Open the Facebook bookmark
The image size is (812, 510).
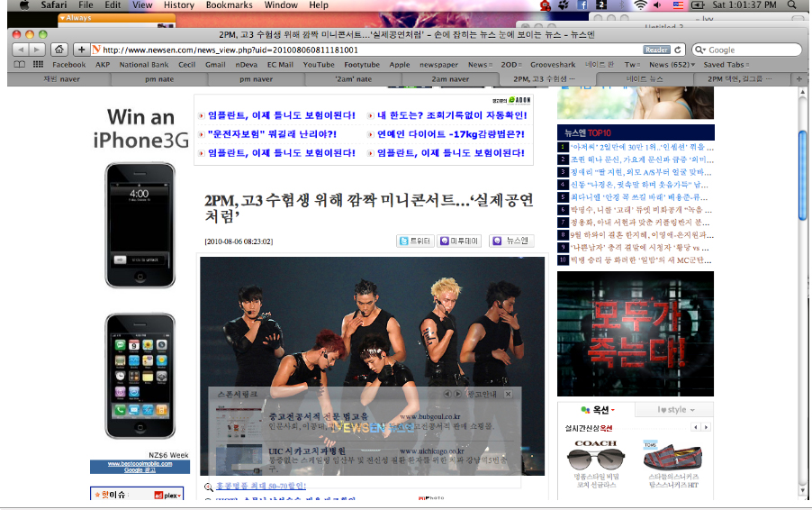click(69, 65)
